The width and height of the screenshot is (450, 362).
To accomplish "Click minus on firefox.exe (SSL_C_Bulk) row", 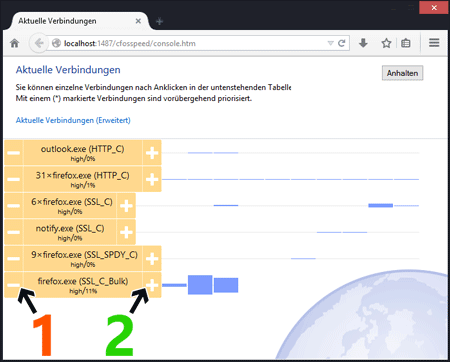I will pos(14,285).
